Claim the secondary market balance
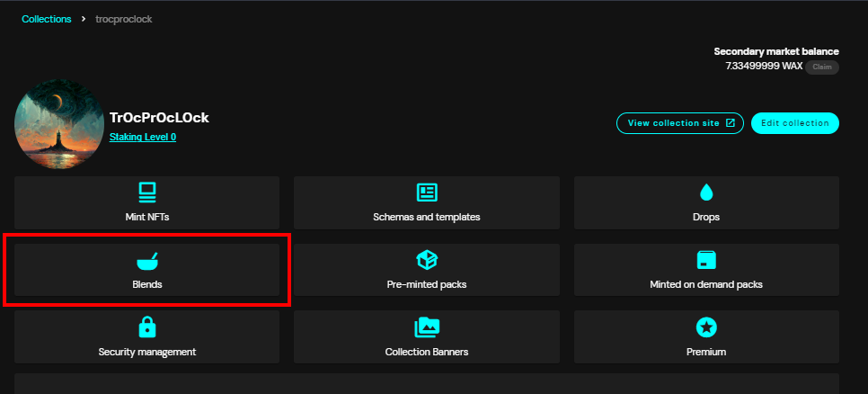The width and height of the screenshot is (868, 394). tap(821, 67)
